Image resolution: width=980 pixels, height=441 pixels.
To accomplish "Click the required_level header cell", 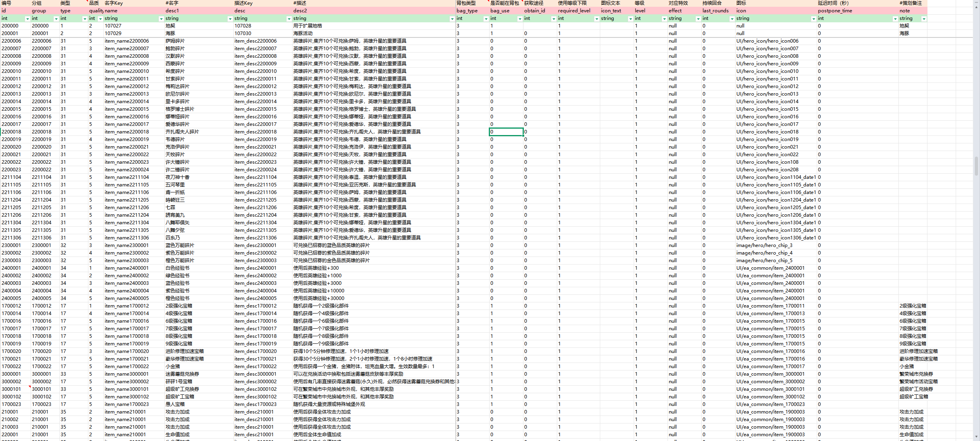I will click(574, 11).
